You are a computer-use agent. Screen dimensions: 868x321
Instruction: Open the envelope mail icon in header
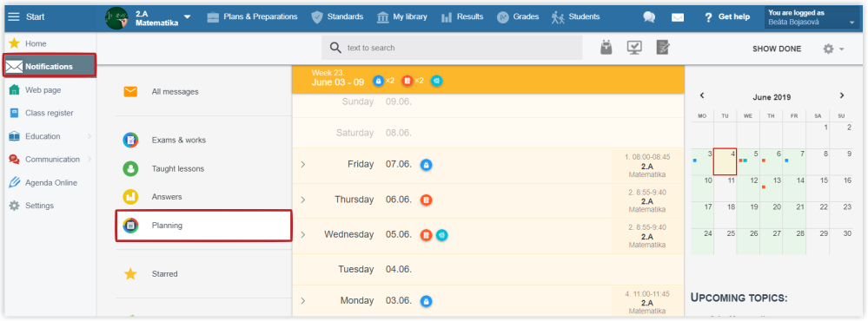678,17
